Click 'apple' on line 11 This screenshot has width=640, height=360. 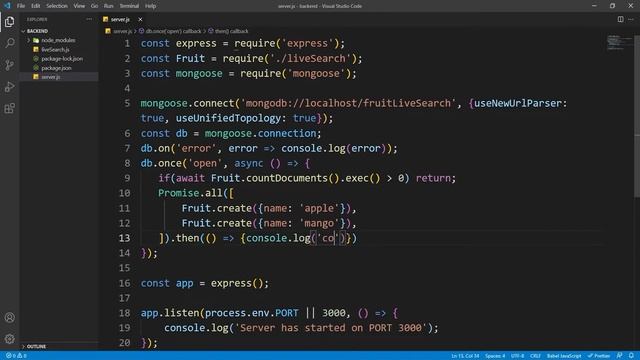tap(320, 208)
